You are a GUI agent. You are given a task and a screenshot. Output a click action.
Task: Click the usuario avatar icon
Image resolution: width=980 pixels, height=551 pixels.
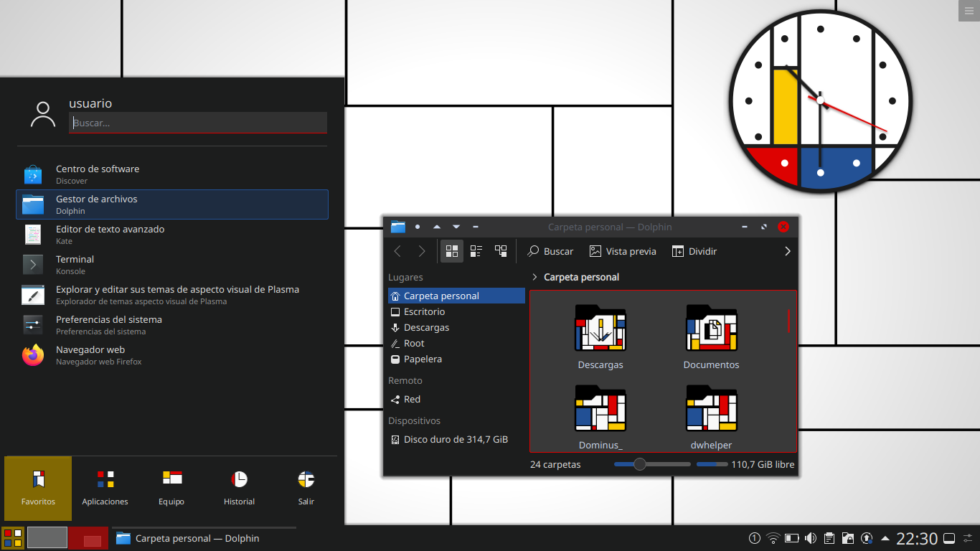pyautogui.click(x=43, y=115)
